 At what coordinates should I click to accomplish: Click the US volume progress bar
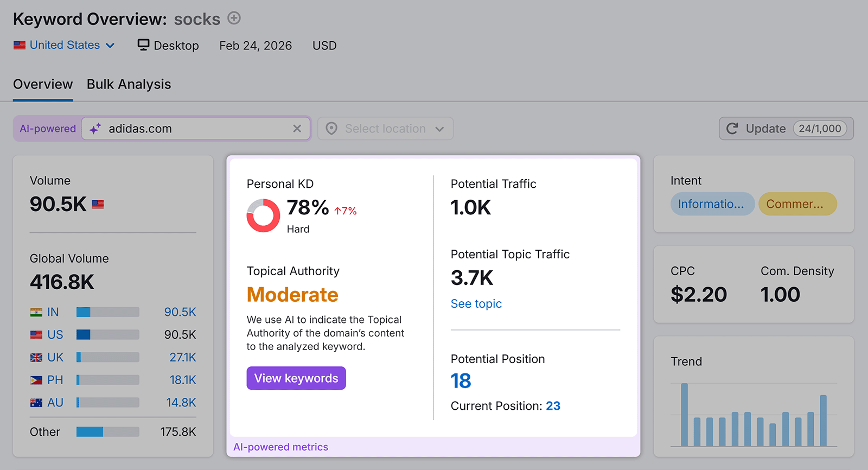(x=107, y=335)
